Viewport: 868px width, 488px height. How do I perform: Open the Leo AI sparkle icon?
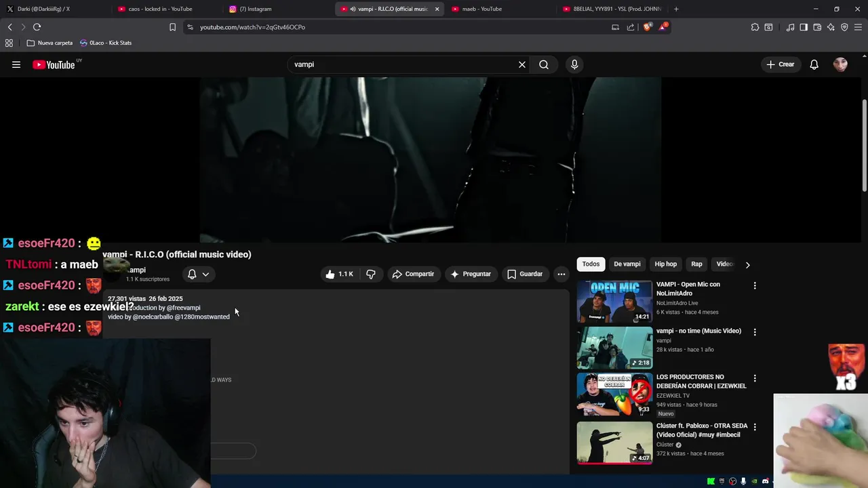831,27
